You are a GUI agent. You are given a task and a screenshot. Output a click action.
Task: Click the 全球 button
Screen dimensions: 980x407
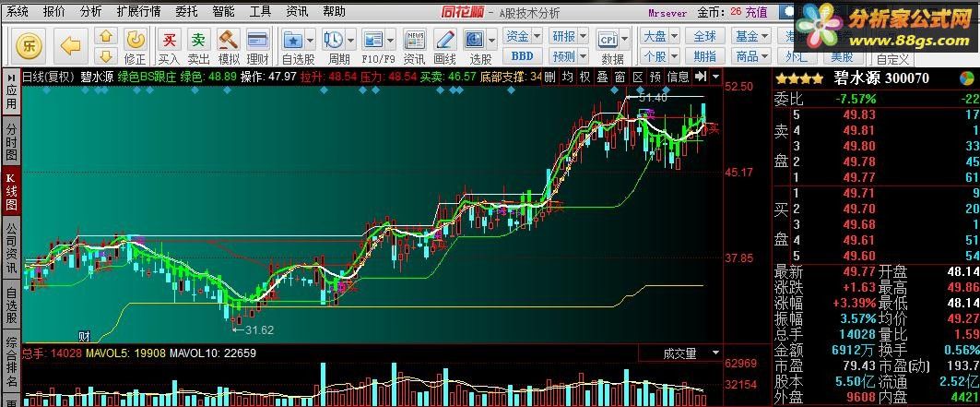point(704,36)
